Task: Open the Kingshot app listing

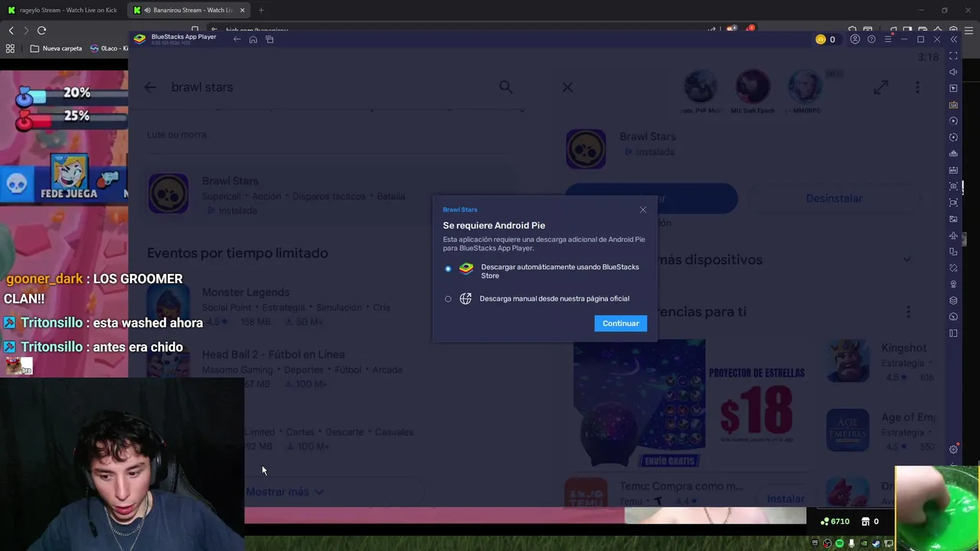Action: point(880,361)
